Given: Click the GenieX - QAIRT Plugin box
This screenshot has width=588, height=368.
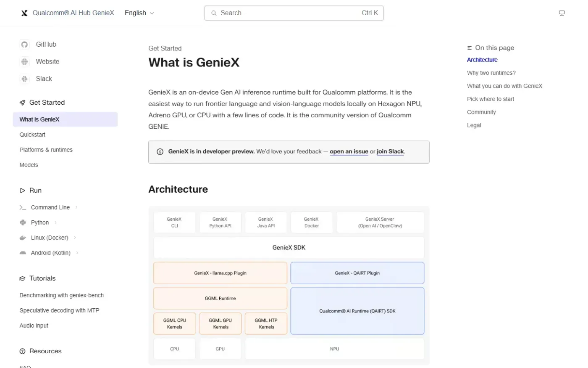Looking at the screenshot, I should (x=357, y=273).
